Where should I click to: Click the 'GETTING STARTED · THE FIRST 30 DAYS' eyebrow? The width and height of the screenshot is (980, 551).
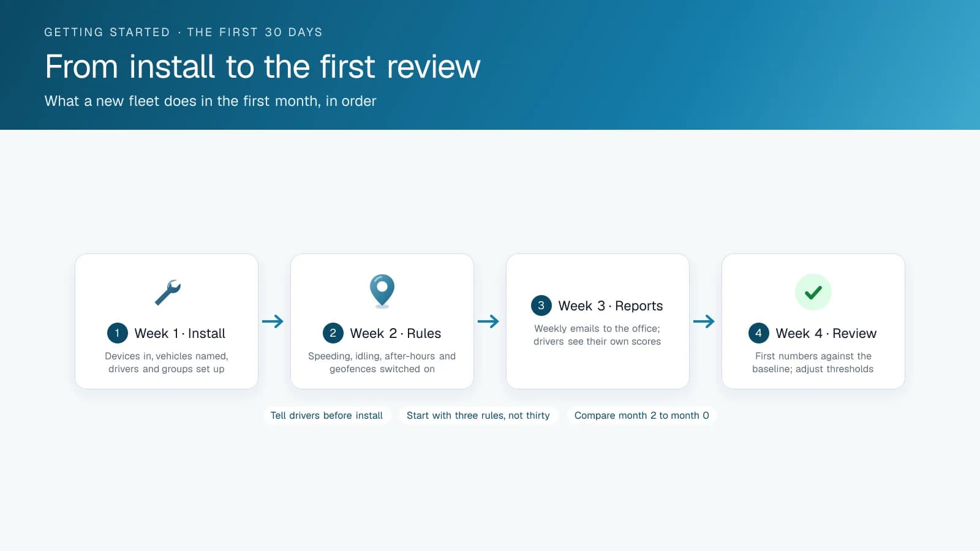tap(183, 32)
